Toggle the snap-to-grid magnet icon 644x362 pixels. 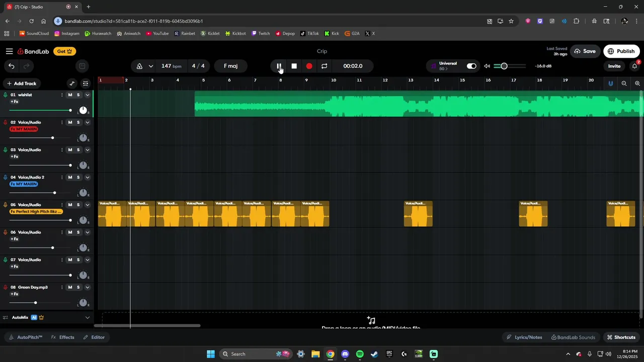pos(611,83)
